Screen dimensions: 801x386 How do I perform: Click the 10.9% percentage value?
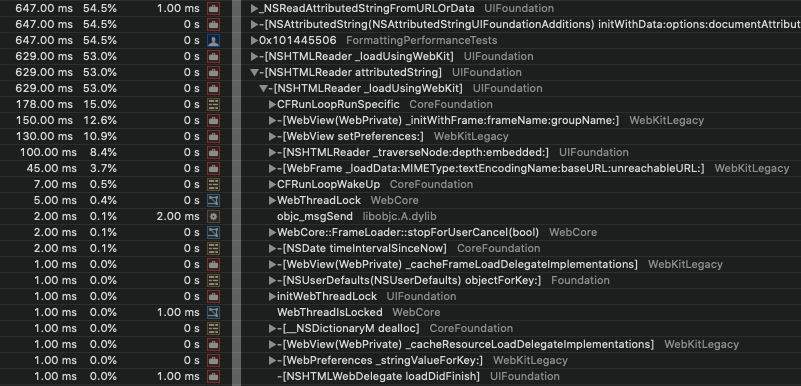pos(100,136)
